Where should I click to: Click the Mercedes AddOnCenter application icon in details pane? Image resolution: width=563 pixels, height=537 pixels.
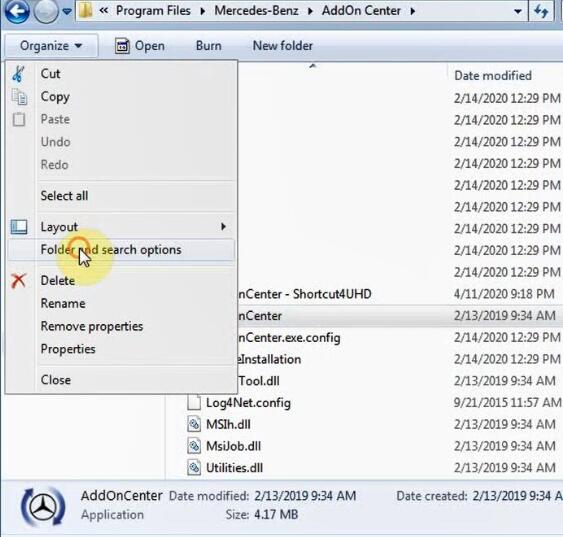coord(43,507)
